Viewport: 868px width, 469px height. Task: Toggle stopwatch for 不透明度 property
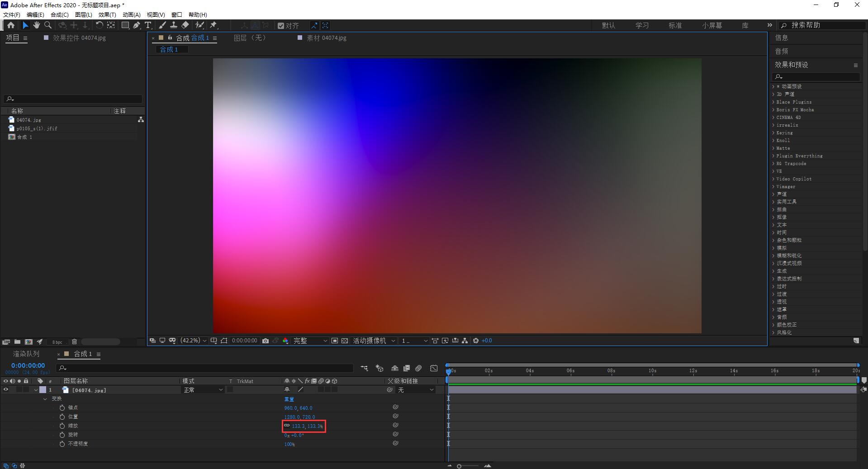pos(62,444)
